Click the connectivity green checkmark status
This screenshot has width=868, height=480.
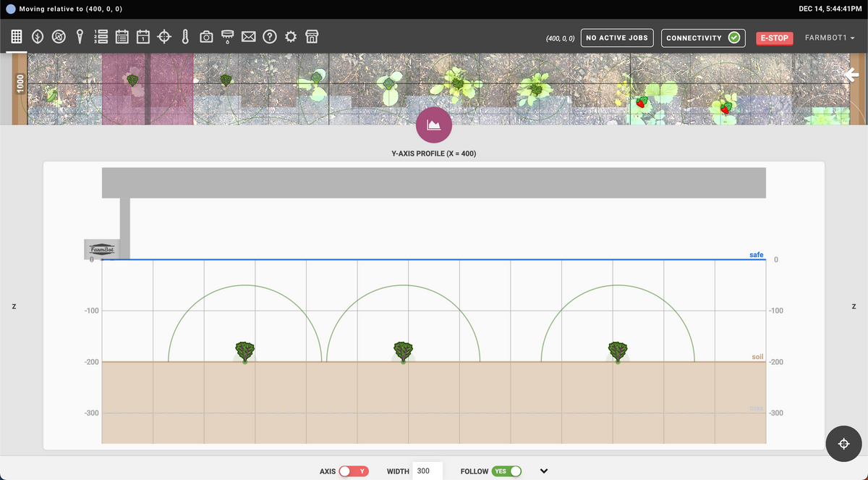(733, 38)
